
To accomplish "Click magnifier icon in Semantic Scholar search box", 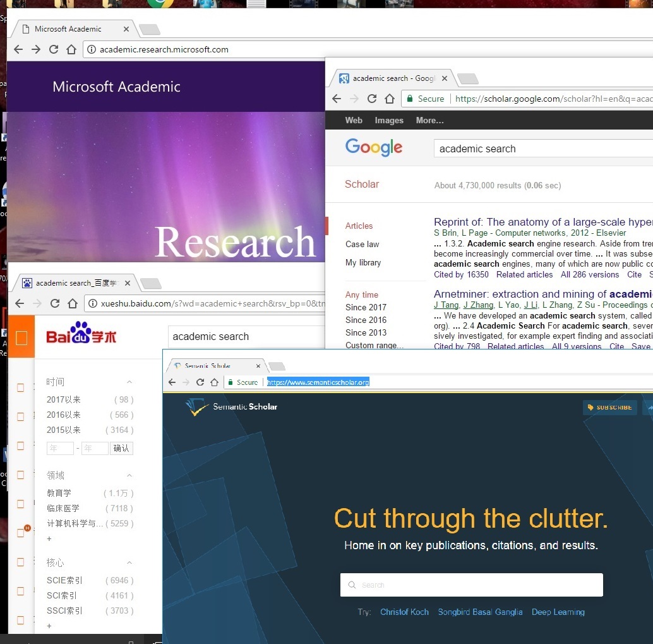I will [352, 585].
